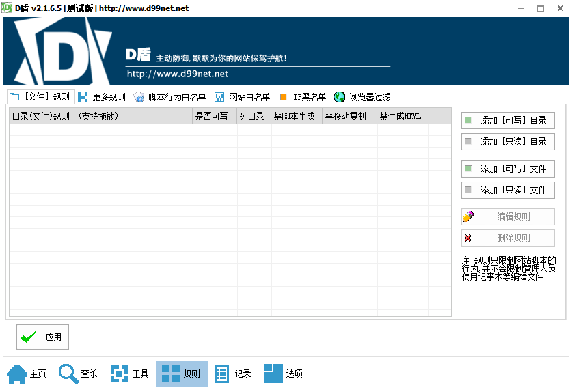Switch to the 网站白名单 tab
The image size is (572, 392).
(242, 97)
